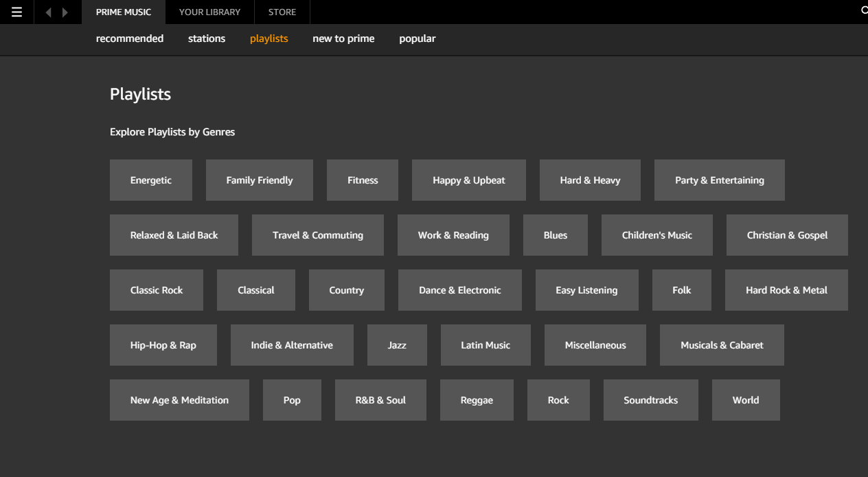Switch to the YOUR LIBRARY tab

(209, 12)
